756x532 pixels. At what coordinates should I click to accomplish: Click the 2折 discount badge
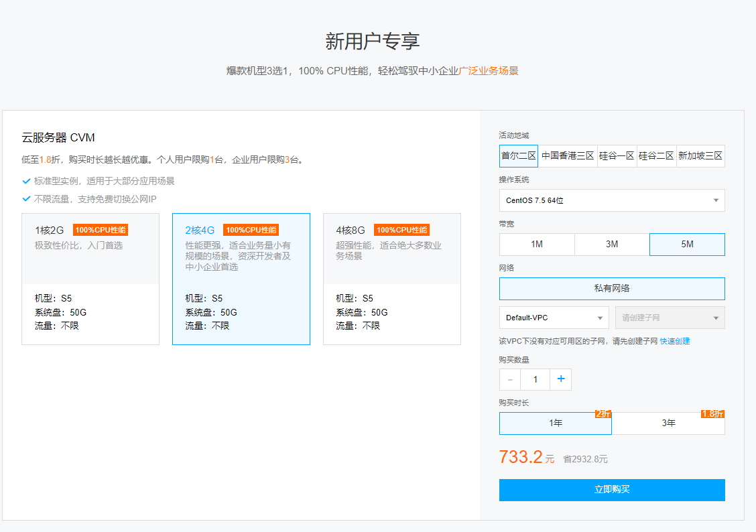pos(603,414)
